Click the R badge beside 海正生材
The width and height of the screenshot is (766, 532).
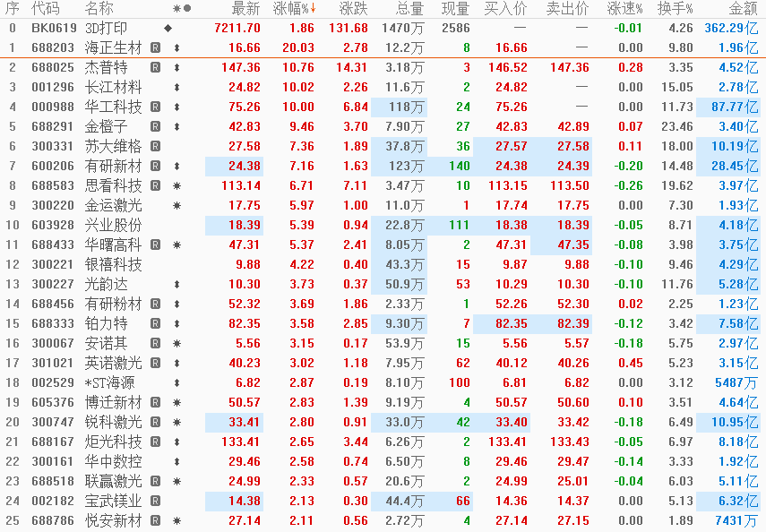(155, 47)
